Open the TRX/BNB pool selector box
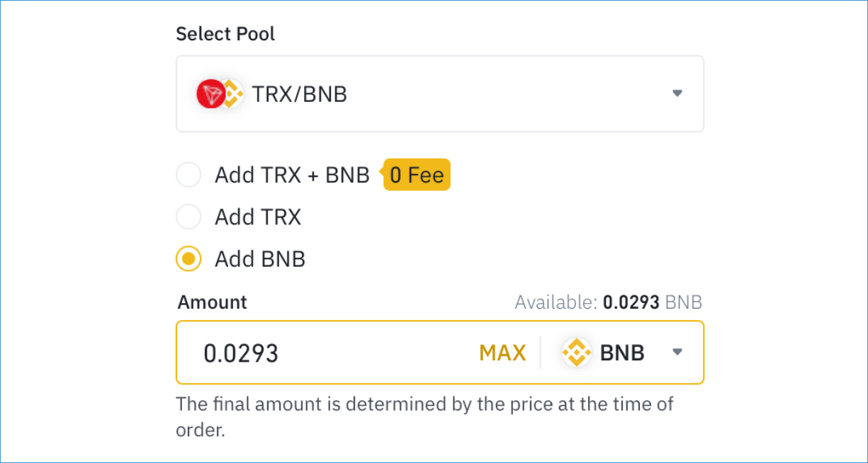The image size is (868, 463). (440, 93)
